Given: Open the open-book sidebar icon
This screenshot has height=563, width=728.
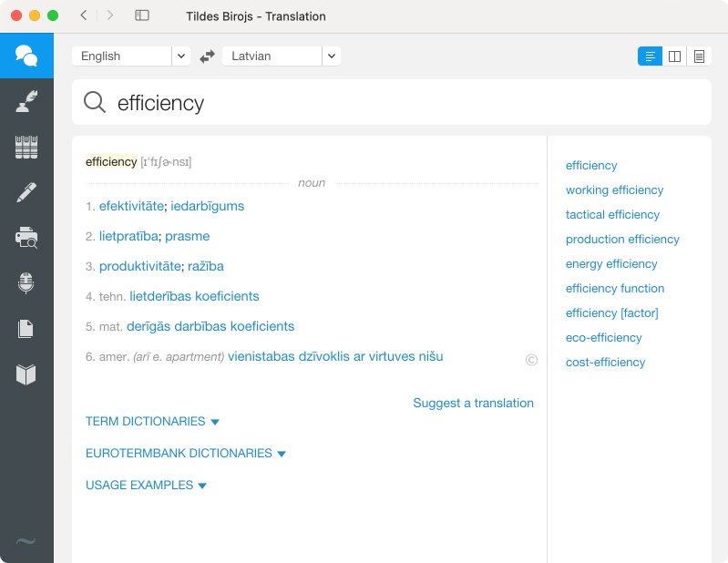Looking at the screenshot, I should 26,374.
